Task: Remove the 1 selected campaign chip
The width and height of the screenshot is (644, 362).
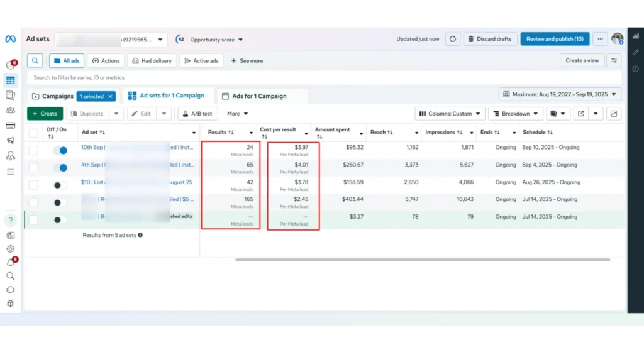Action: [111, 96]
